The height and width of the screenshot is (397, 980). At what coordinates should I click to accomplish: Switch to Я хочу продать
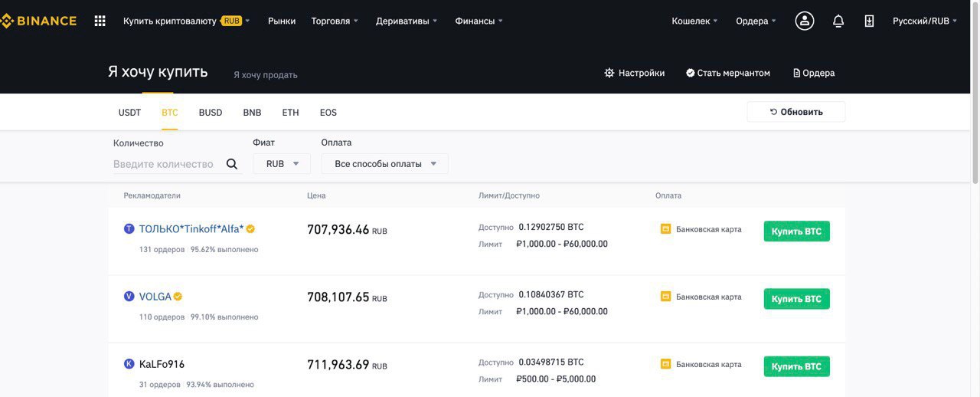tap(266, 74)
